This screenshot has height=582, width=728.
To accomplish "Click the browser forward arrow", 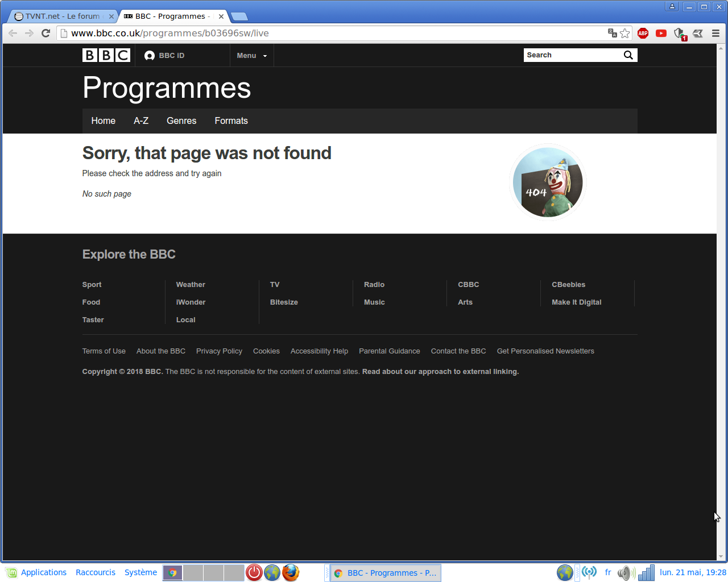I will [x=29, y=33].
